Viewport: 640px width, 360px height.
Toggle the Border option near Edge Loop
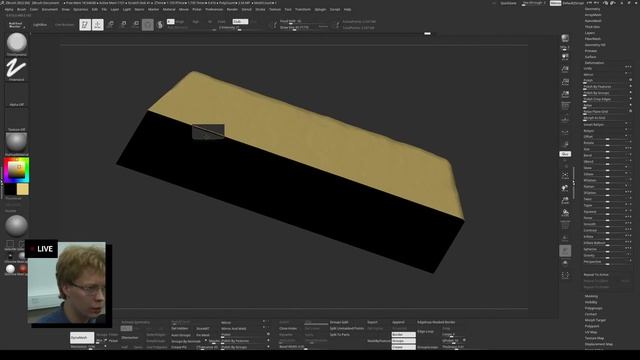click(x=403, y=335)
